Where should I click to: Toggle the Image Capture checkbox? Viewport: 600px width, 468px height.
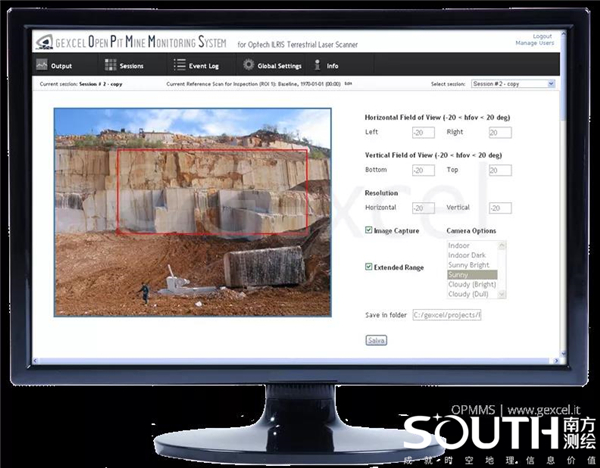tap(369, 231)
